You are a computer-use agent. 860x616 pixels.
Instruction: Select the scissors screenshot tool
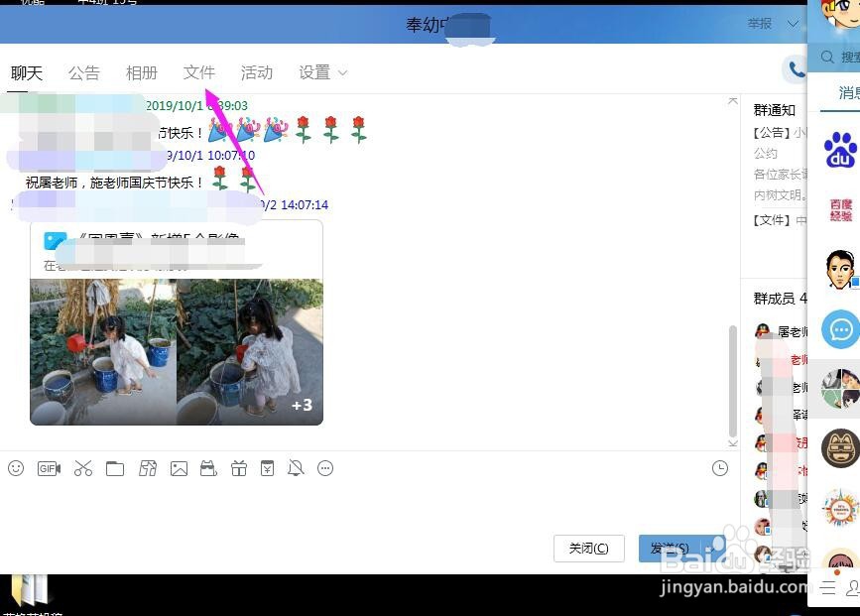point(82,468)
